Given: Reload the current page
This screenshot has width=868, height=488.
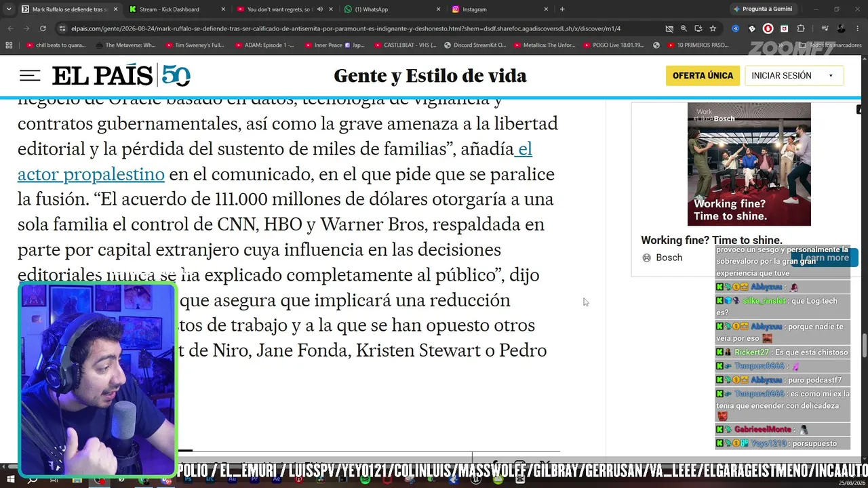Looking at the screenshot, I should (x=43, y=28).
